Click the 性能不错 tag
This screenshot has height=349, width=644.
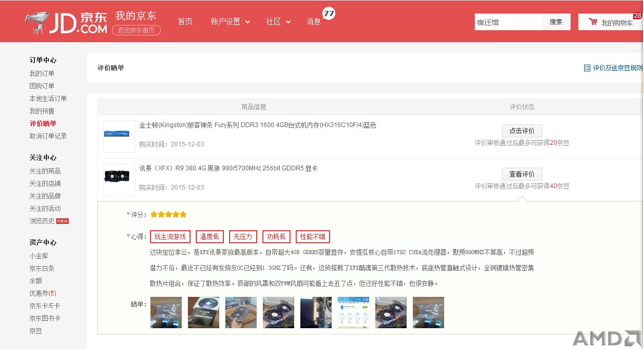coord(313,236)
